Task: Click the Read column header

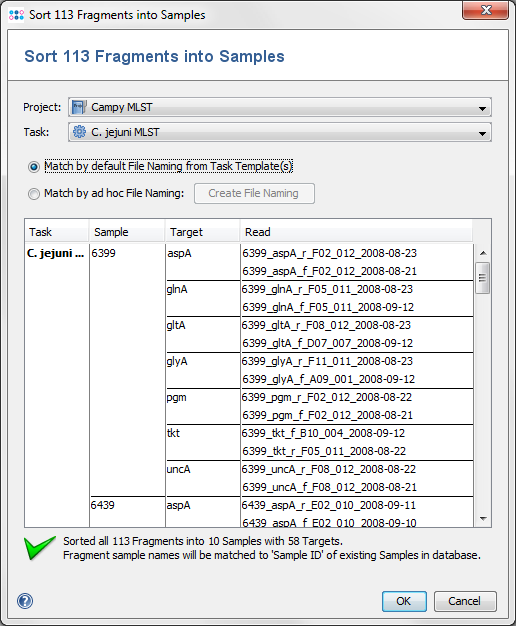Action: [x=356, y=232]
